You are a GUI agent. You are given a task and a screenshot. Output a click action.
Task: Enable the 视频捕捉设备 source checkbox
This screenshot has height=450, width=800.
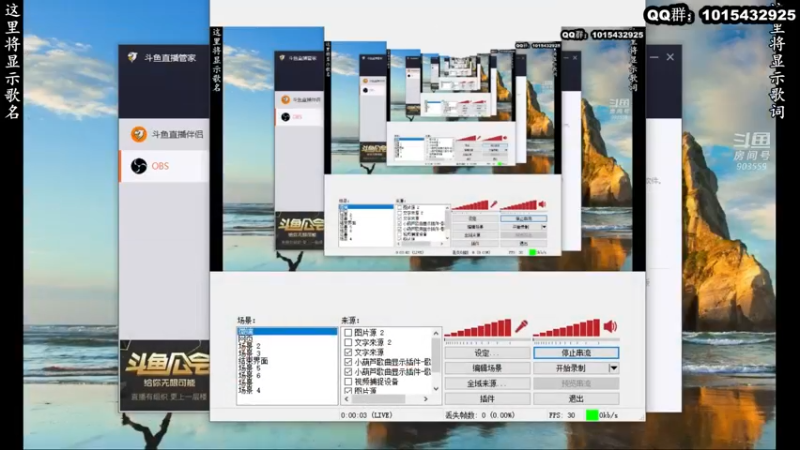pos(348,381)
